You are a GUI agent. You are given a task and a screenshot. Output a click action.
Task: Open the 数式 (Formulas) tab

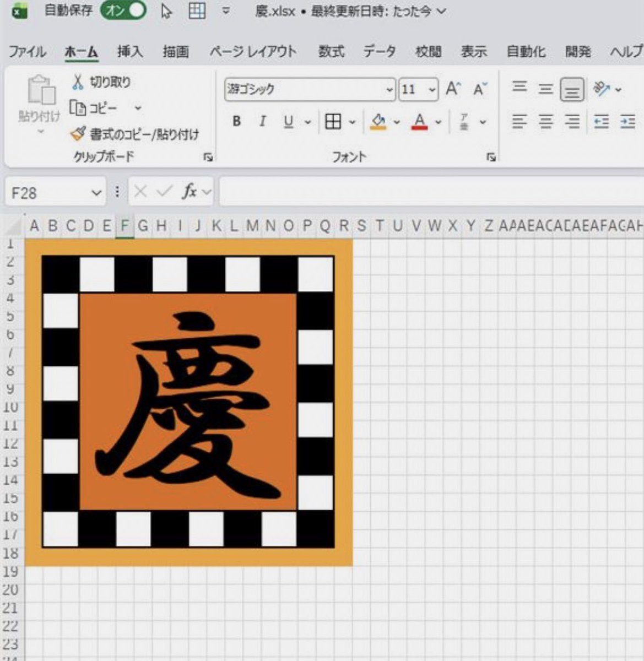click(x=332, y=52)
